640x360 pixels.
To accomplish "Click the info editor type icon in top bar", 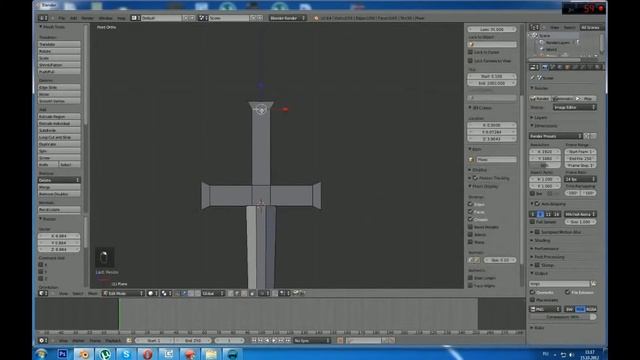I will pyautogui.click(x=43, y=18).
